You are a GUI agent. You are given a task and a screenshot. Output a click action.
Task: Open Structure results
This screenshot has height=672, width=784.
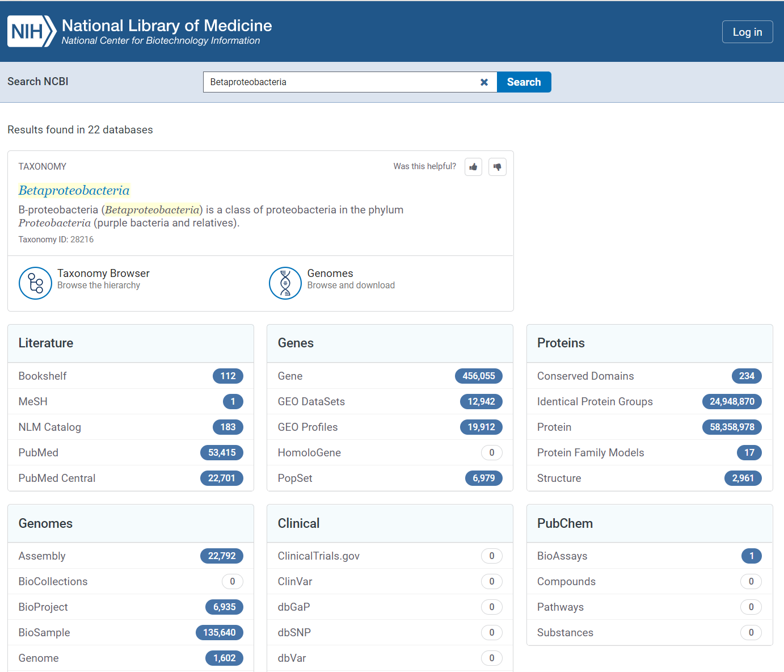650,478
